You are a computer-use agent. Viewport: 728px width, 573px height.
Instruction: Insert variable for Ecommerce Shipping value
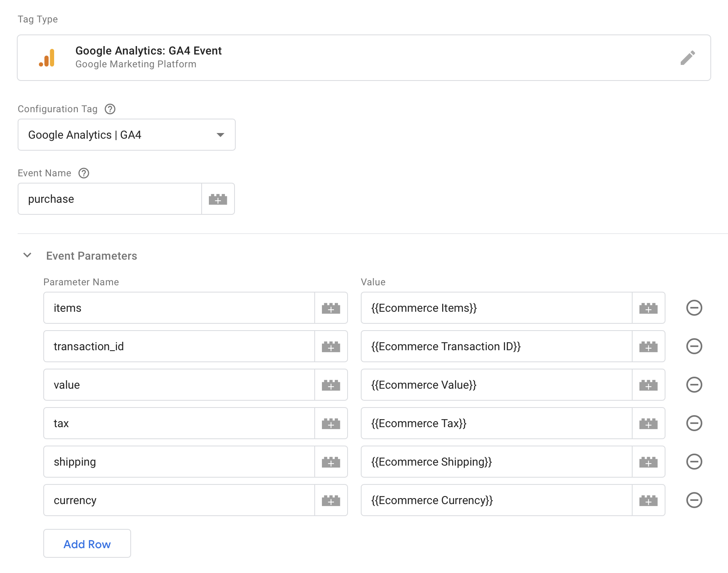point(649,462)
